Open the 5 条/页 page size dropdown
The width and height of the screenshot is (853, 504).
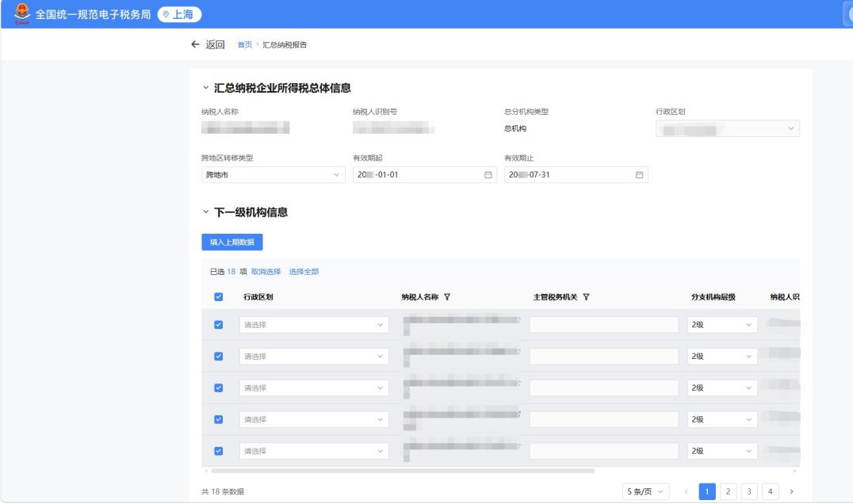(x=645, y=491)
